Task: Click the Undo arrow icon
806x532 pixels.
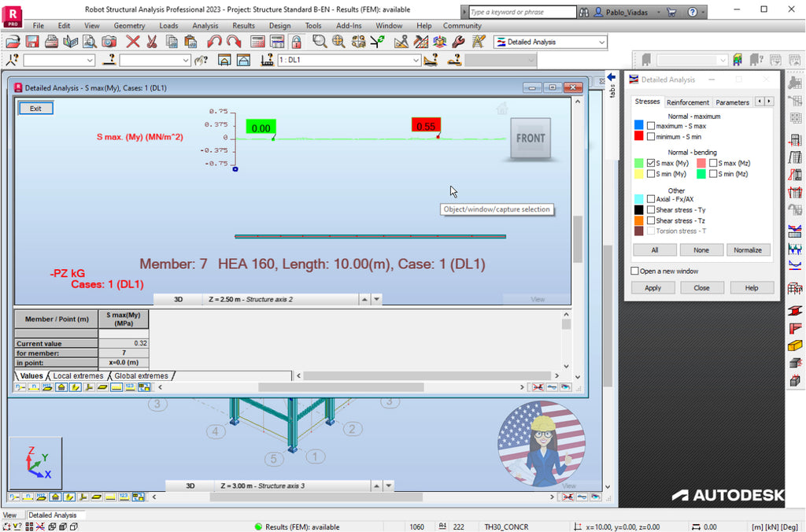Action: [x=213, y=42]
